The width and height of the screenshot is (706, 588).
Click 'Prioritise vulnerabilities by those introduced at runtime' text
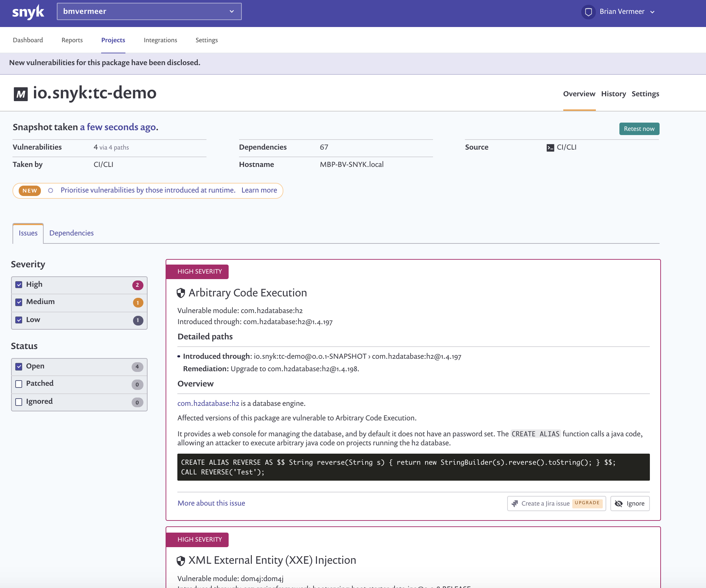click(x=148, y=190)
